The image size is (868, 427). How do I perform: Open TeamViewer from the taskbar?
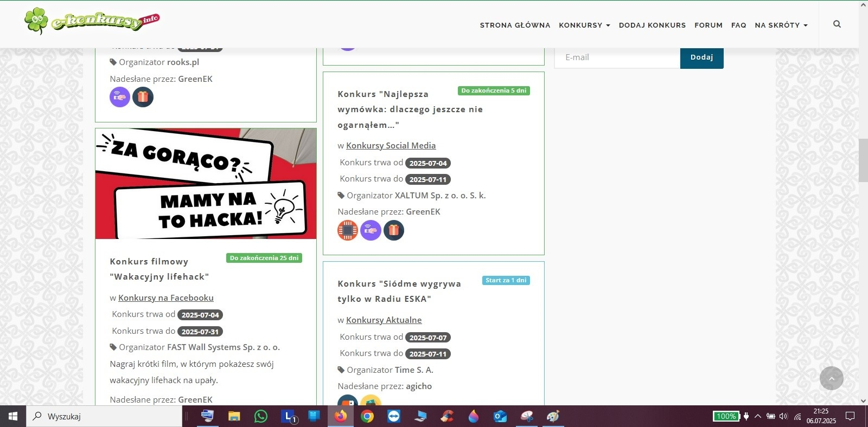pyautogui.click(x=394, y=416)
